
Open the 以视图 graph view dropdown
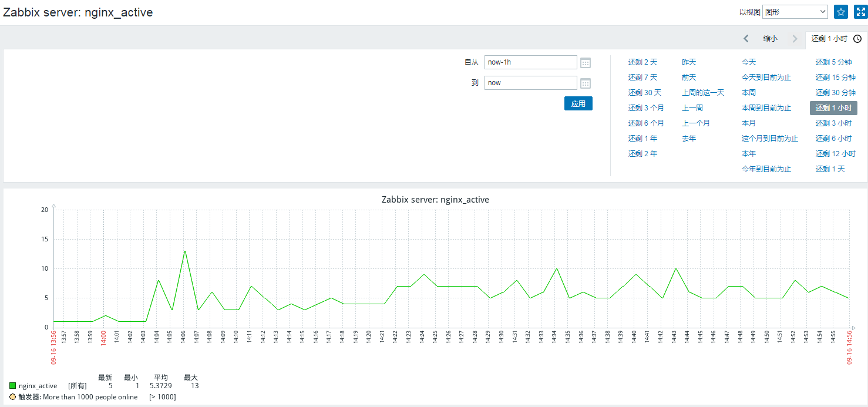coord(795,12)
